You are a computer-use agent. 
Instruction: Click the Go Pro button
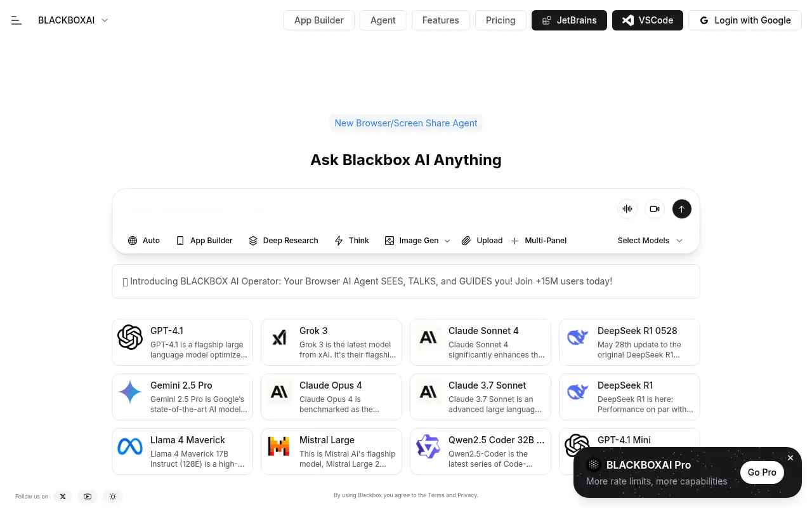point(761,472)
